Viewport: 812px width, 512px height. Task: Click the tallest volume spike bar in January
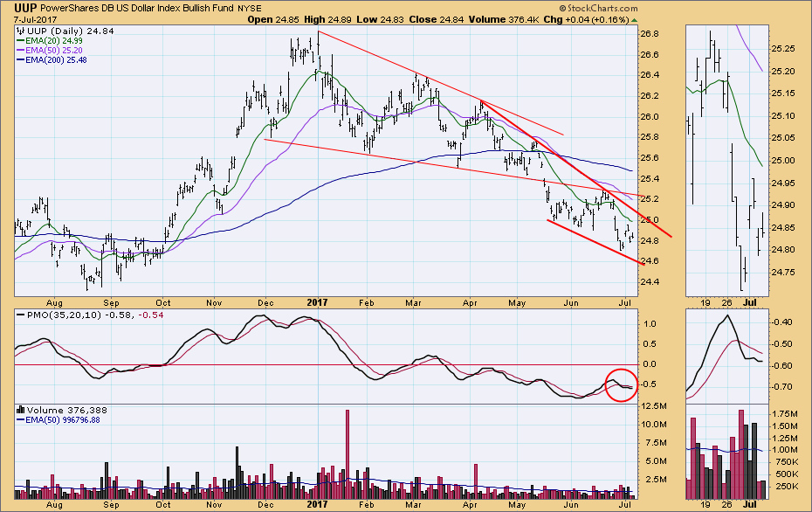[347, 454]
